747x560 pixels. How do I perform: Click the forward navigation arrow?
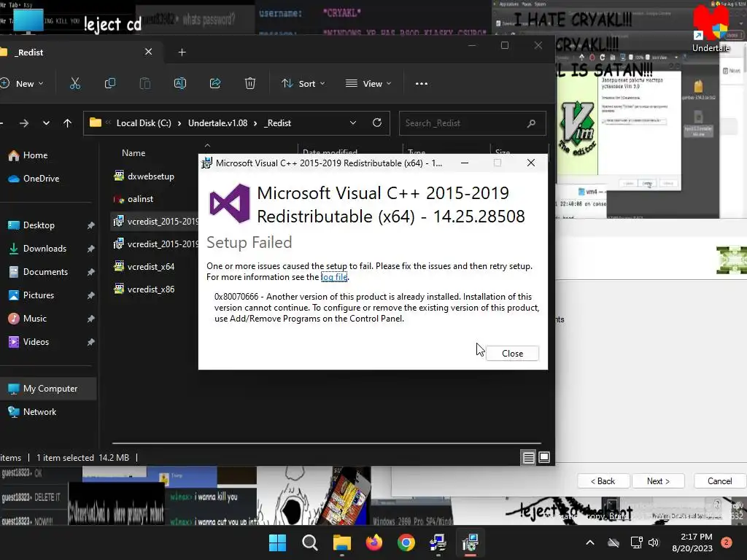[24, 123]
